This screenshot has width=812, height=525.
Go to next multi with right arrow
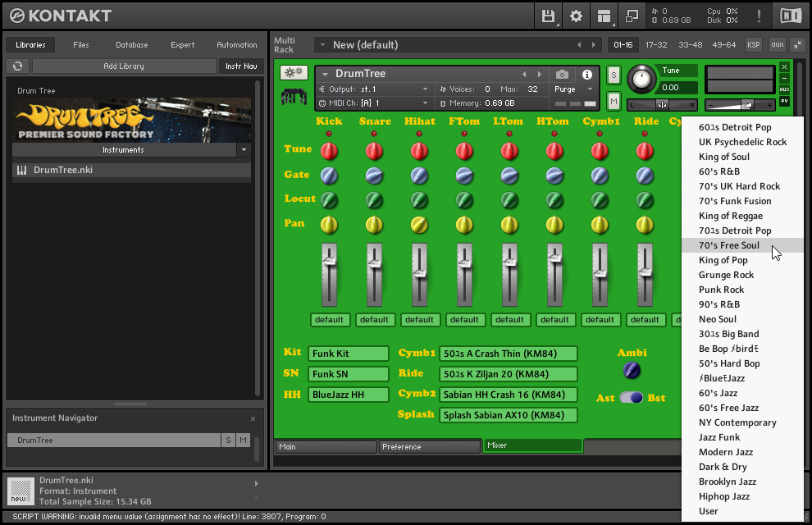[594, 45]
